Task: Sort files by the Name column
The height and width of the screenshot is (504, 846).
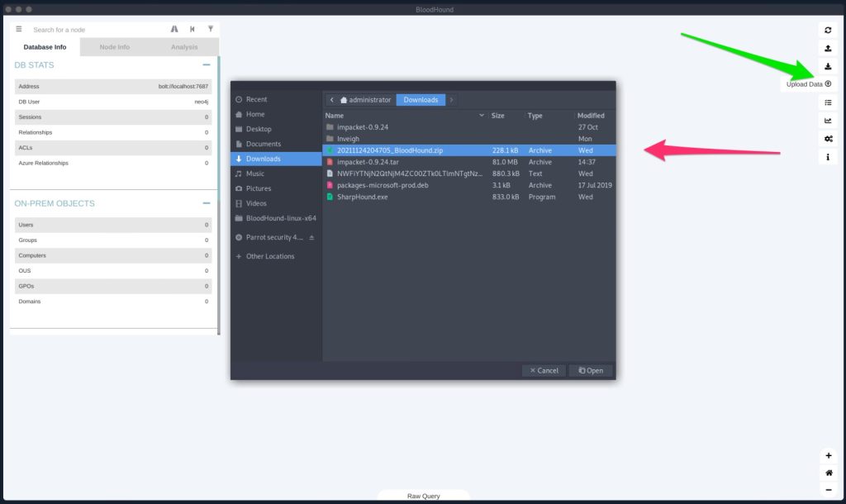Action: (x=405, y=116)
